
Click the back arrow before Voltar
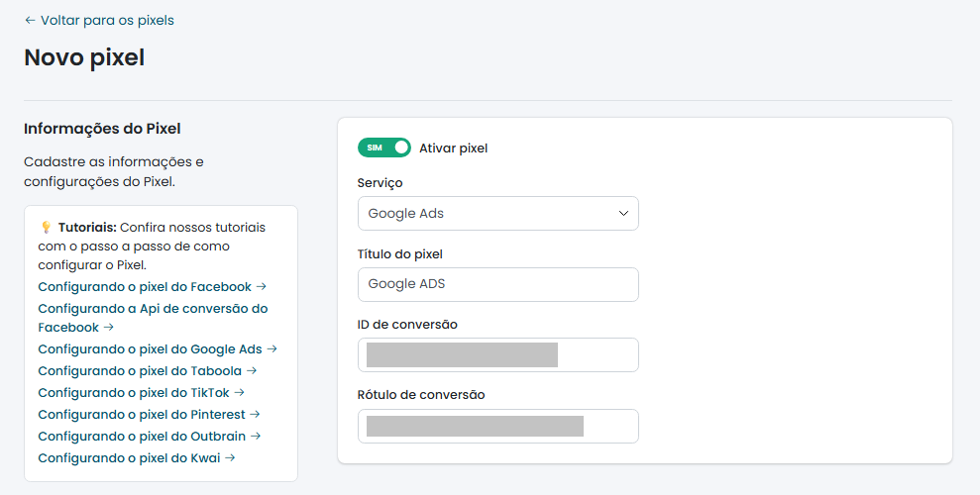click(x=30, y=20)
